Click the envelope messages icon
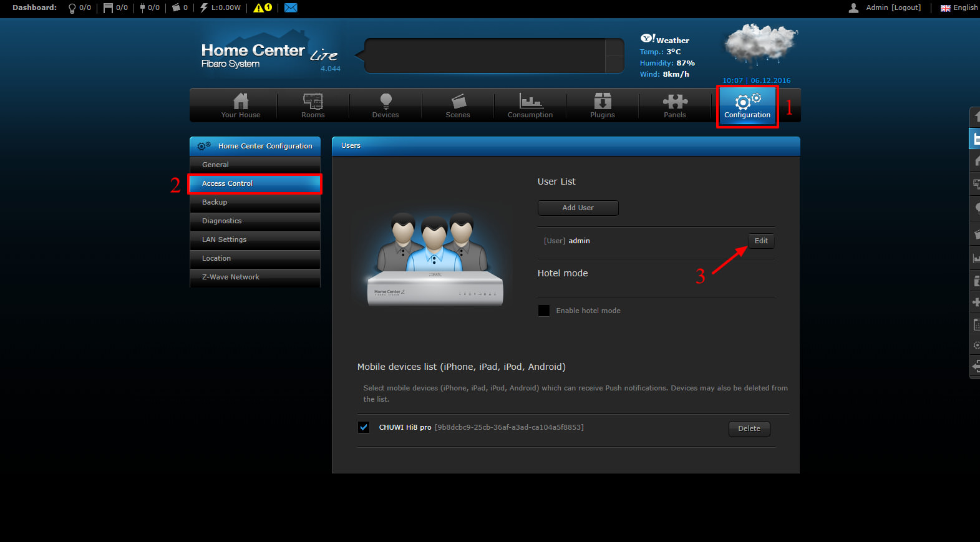This screenshot has height=542, width=980. tap(291, 7)
